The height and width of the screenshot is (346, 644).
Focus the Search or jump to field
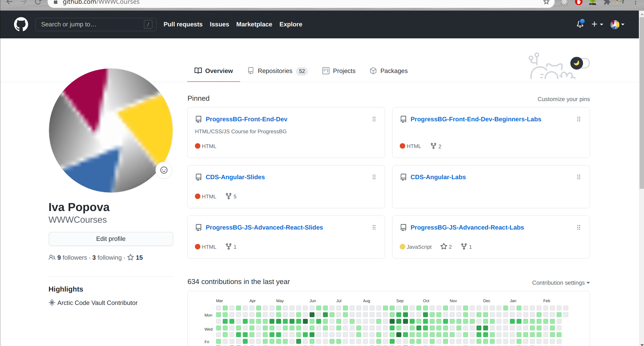[x=96, y=24]
